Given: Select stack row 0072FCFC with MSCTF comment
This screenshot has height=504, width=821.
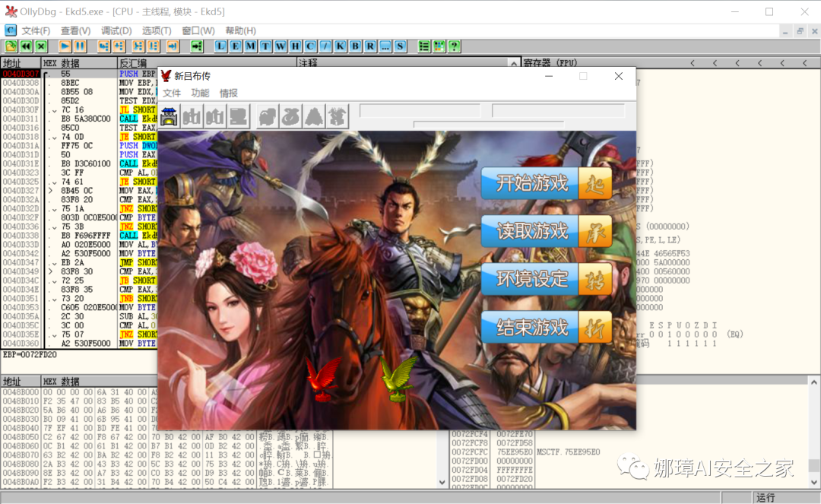Looking at the screenshot, I should click(526, 452).
